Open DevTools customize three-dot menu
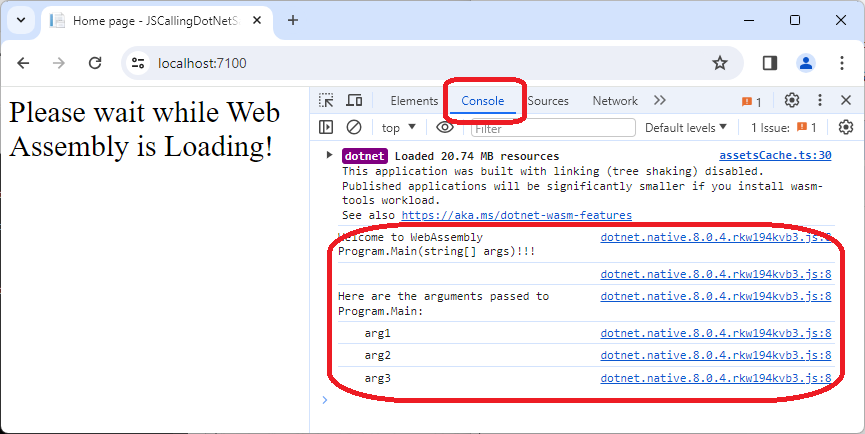Screen dimensions: 865x434 pos(820,100)
